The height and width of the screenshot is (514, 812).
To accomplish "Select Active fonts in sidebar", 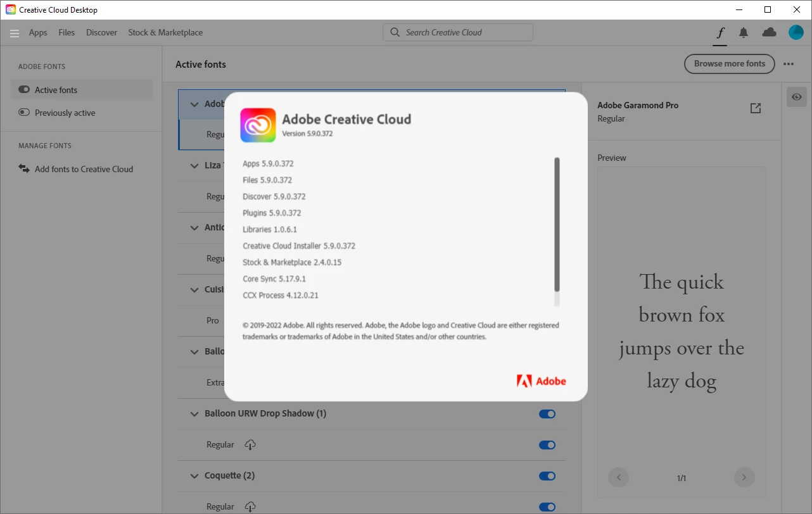I will 82,90.
